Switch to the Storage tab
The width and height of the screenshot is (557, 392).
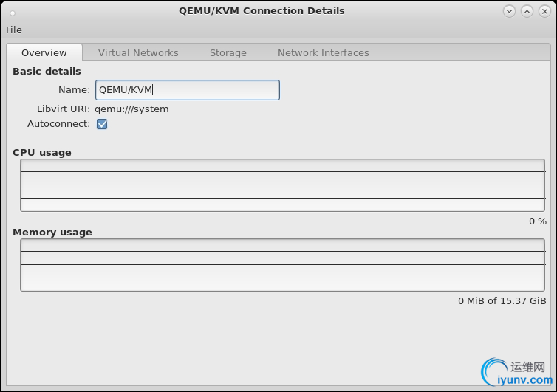click(228, 52)
